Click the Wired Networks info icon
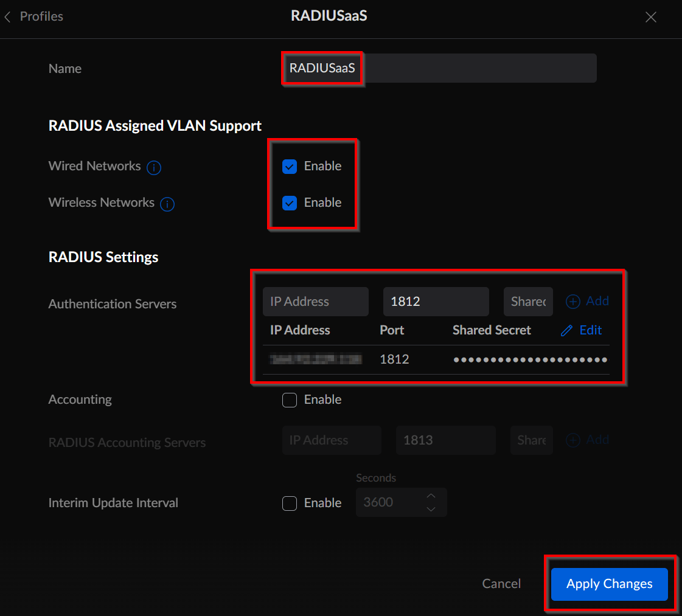The image size is (682, 616). [x=154, y=168]
